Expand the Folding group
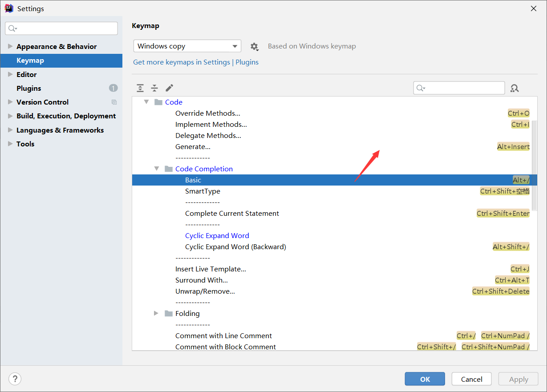 click(156, 313)
